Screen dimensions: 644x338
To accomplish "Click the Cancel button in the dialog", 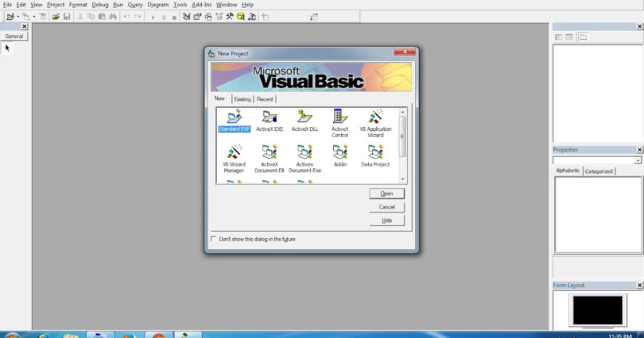I will tap(387, 207).
